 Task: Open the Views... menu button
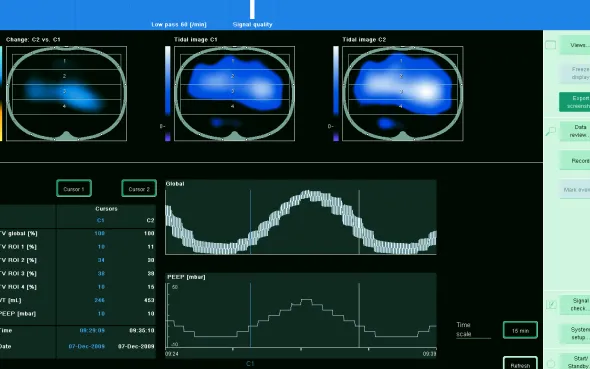coord(575,45)
